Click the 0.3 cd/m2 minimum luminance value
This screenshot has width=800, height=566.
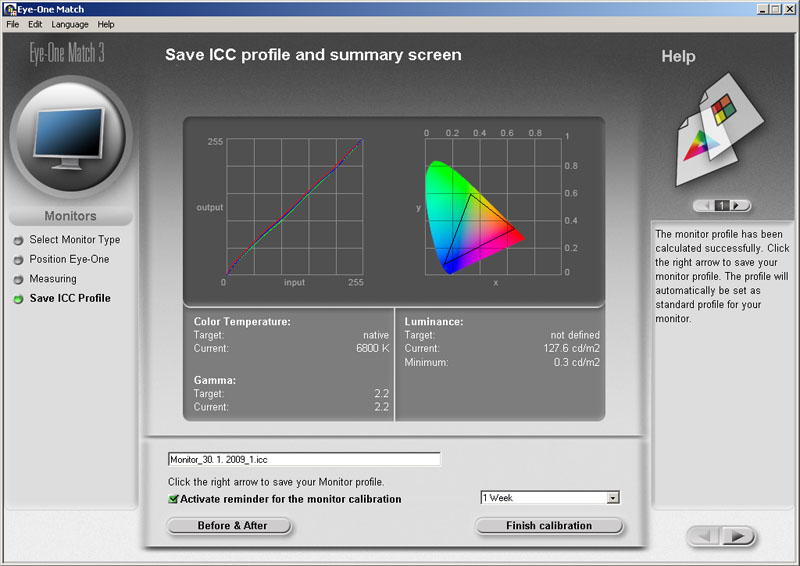pos(577,362)
